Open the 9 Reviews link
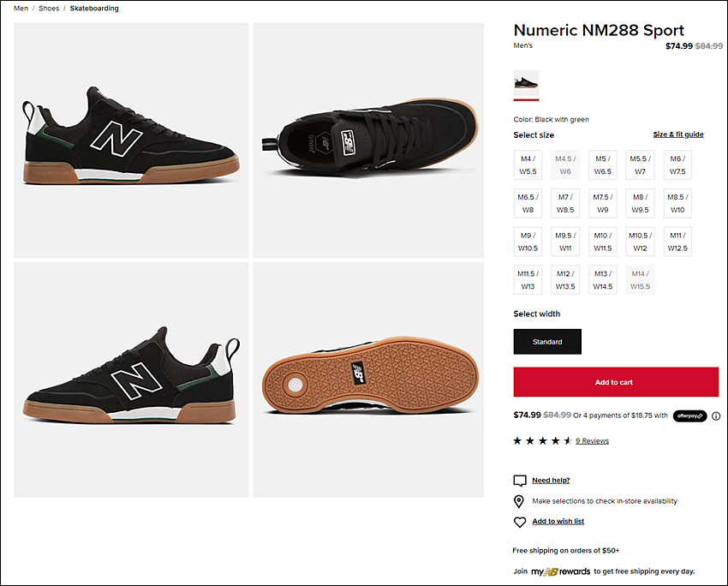 (592, 441)
